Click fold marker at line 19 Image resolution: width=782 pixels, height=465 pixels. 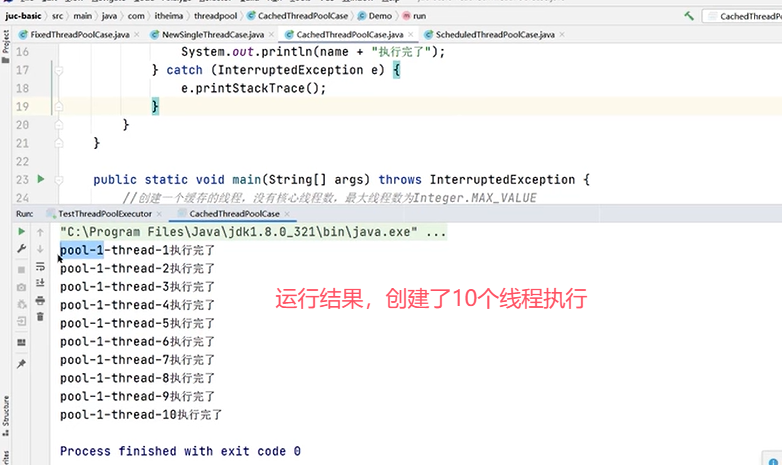click(x=59, y=106)
